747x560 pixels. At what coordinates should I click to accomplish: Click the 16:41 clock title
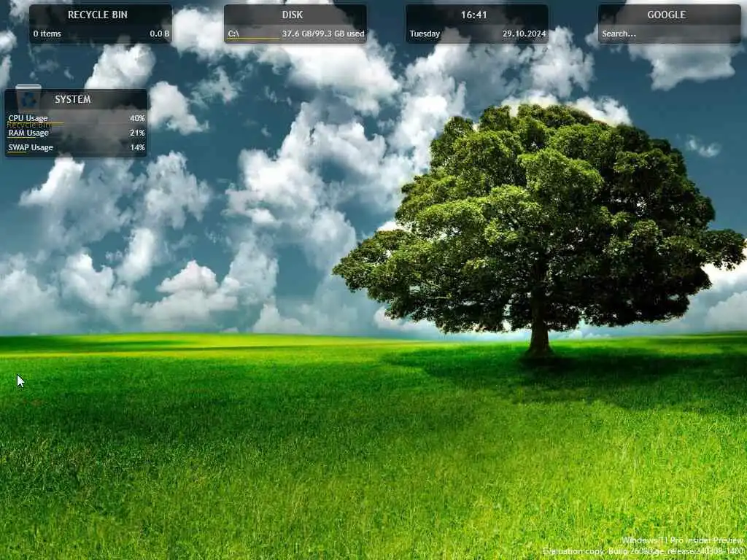point(473,15)
